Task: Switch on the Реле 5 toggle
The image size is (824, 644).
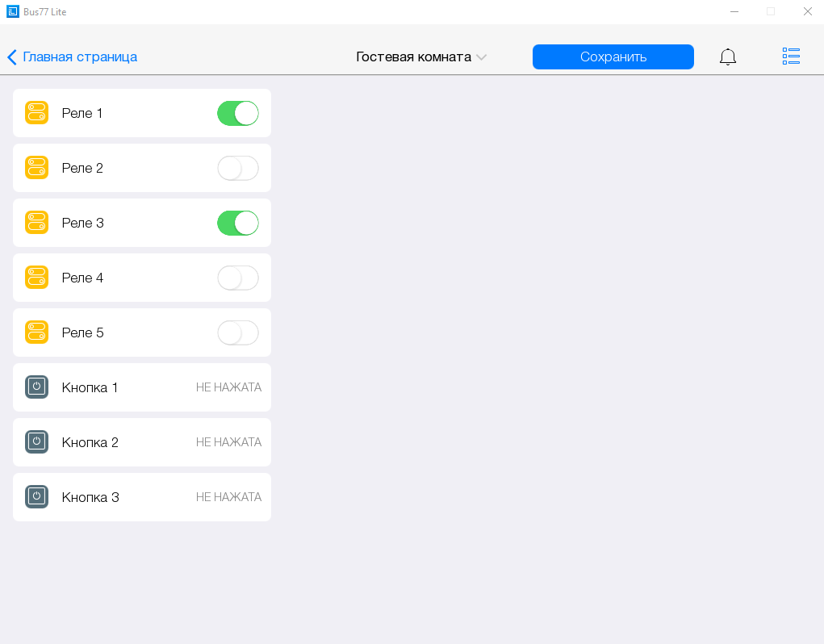Action: tap(238, 332)
